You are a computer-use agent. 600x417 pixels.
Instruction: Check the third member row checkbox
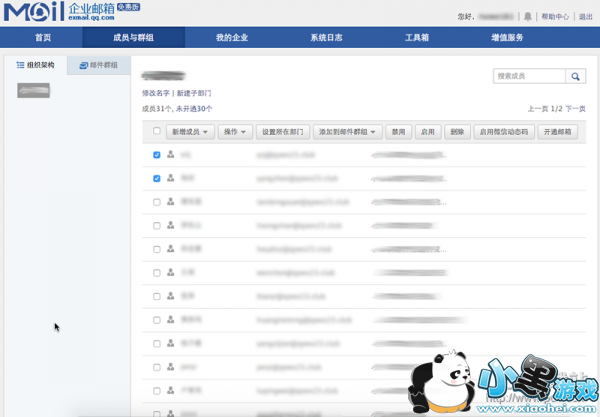pyautogui.click(x=157, y=201)
